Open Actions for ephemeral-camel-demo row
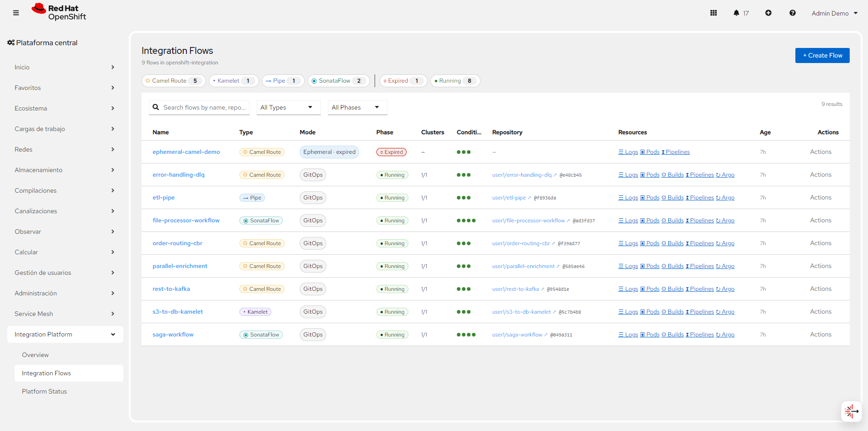 [821, 152]
